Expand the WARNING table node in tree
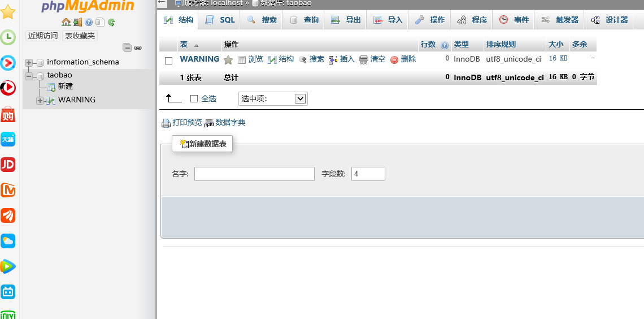Viewport: 644px width, 319px height. point(40,101)
